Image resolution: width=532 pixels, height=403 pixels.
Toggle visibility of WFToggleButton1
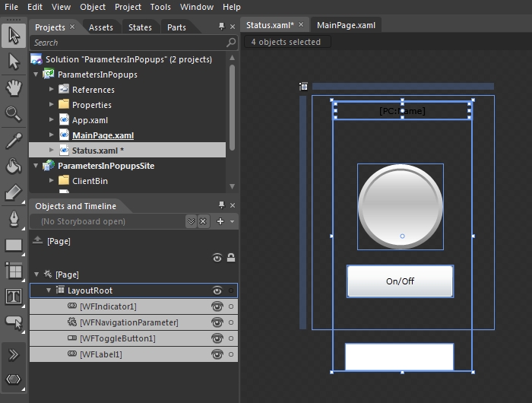[x=217, y=338]
